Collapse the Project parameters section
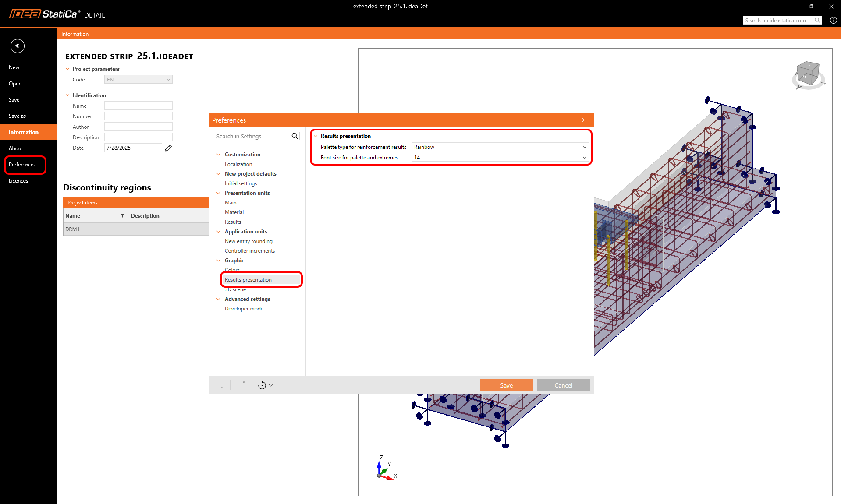Screen dimensions: 841x504 tap(67, 69)
